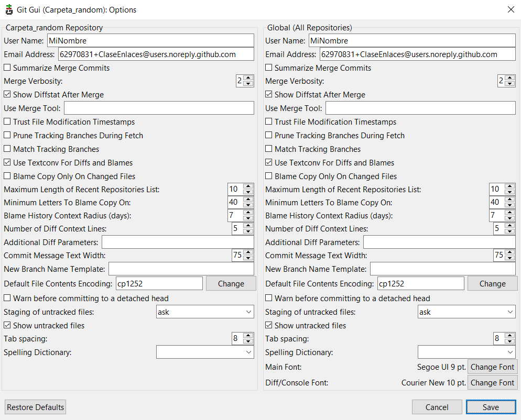Click the repository User Name field

coord(150,40)
